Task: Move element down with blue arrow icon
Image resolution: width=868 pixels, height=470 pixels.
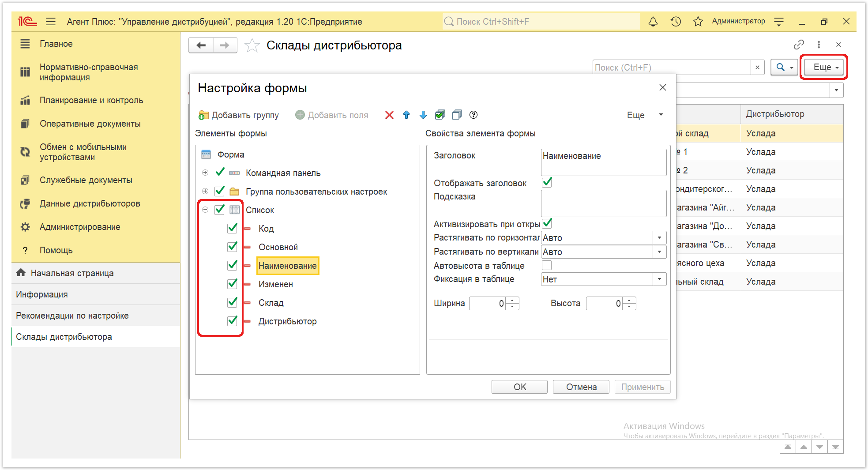Action: click(x=423, y=115)
